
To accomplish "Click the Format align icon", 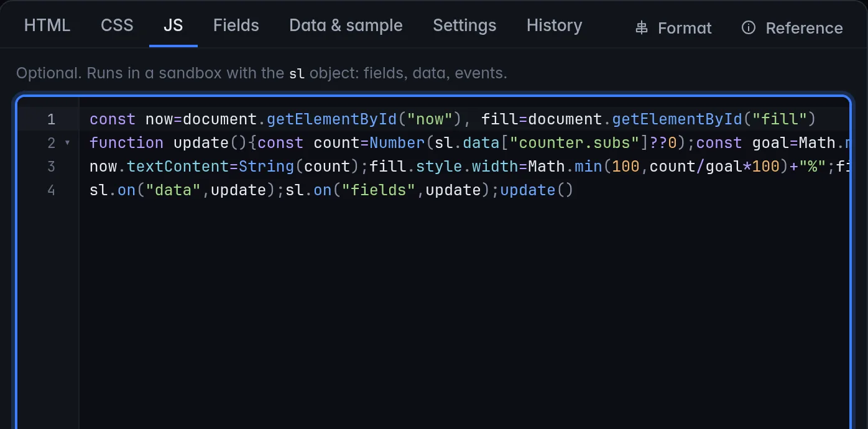I will [642, 28].
